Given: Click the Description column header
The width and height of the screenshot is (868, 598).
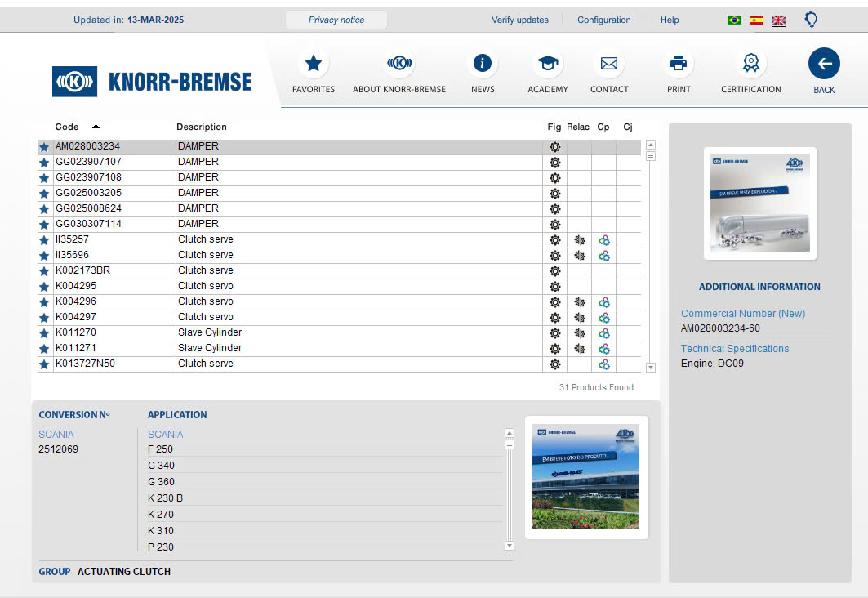Looking at the screenshot, I should point(202,127).
